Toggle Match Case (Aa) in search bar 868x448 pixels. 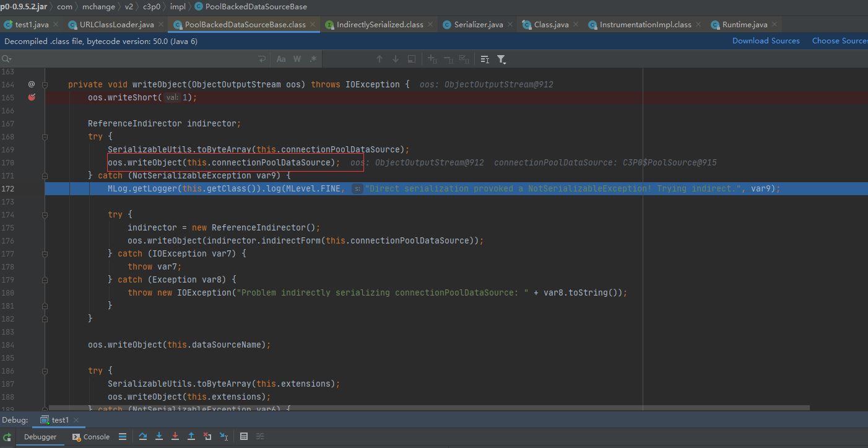click(x=281, y=59)
